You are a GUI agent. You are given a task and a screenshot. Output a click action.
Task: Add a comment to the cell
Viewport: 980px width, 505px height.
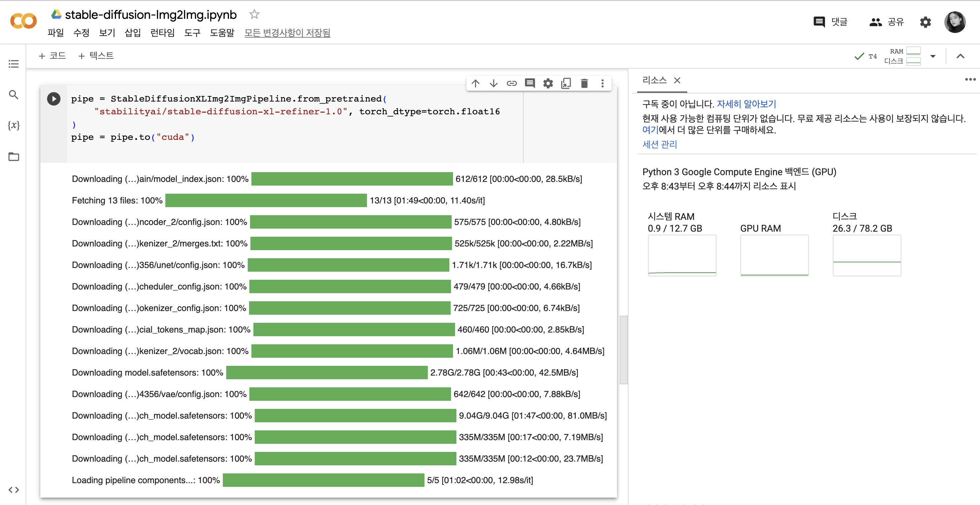point(530,83)
